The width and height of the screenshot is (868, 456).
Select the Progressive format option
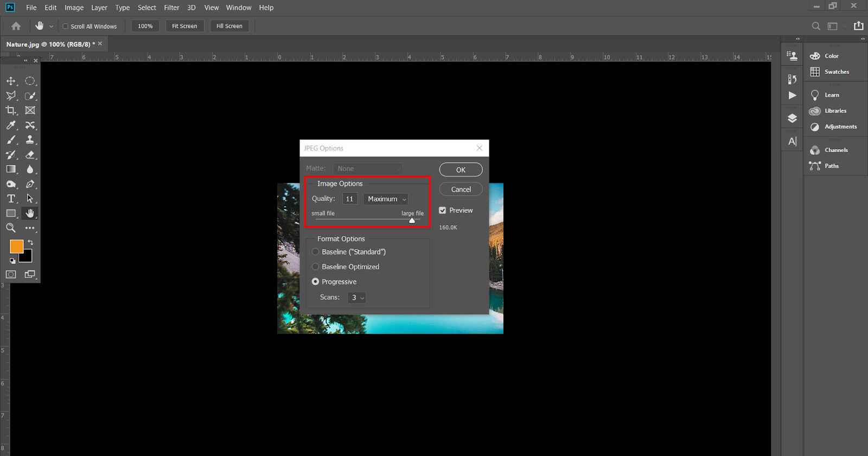(315, 282)
